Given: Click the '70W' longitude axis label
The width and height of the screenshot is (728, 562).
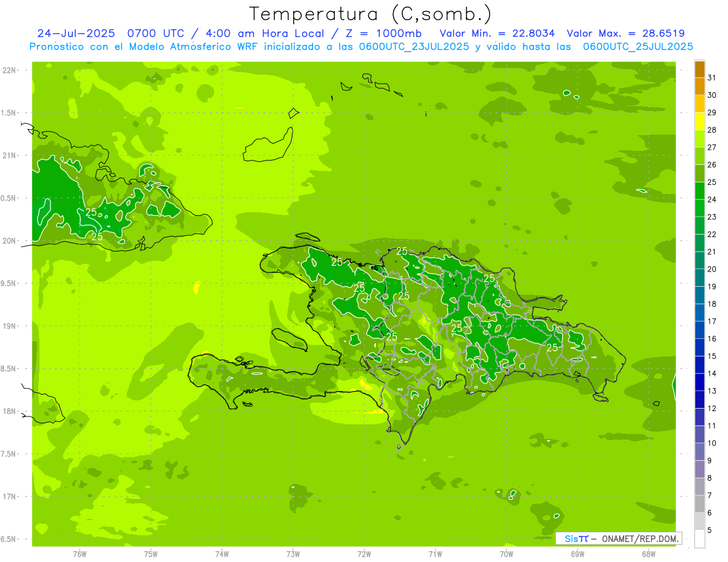Looking at the screenshot, I should 507,554.
